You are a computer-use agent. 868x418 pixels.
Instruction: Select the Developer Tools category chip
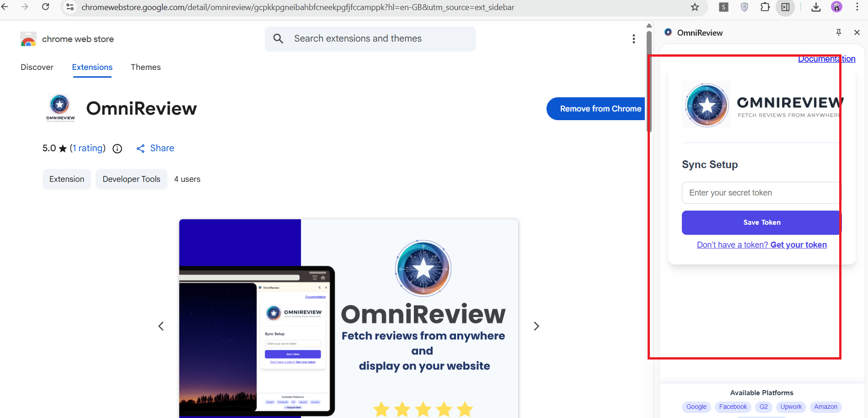pyautogui.click(x=131, y=179)
